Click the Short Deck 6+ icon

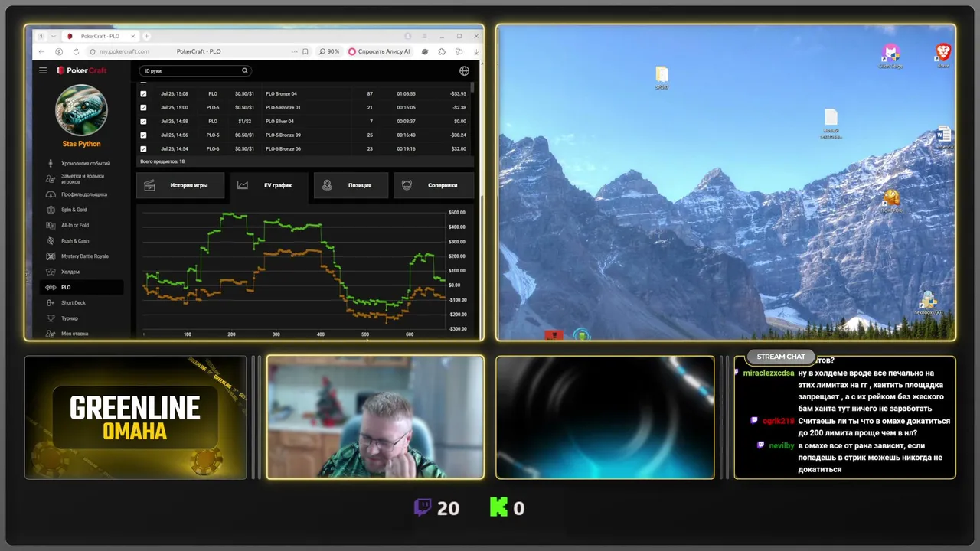tap(51, 303)
